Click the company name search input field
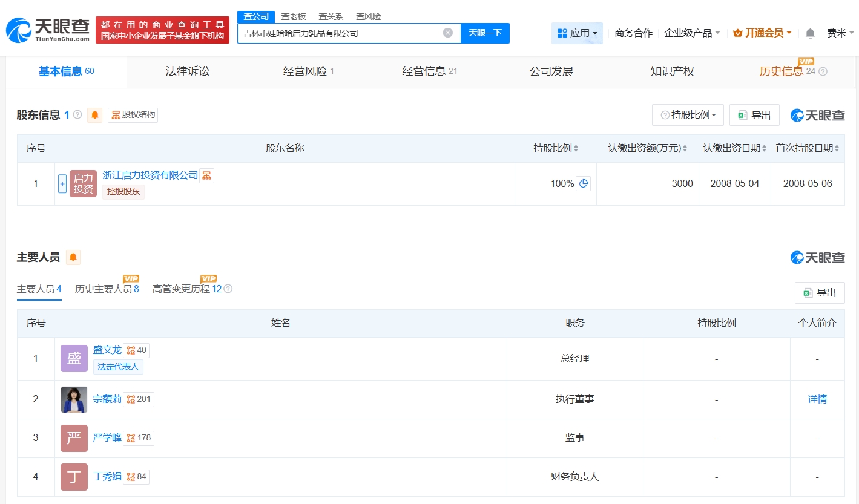The height and width of the screenshot is (504, 859). 339,33
